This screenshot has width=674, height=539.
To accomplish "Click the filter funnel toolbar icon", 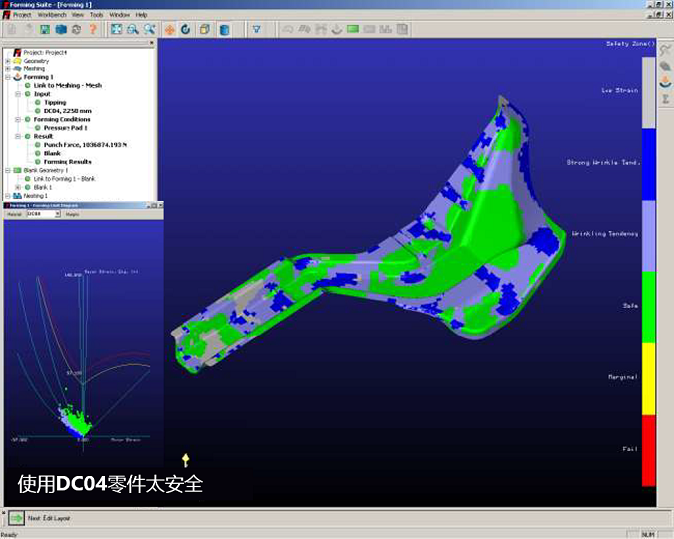I will pyautogui.click(x=256, y=30).
